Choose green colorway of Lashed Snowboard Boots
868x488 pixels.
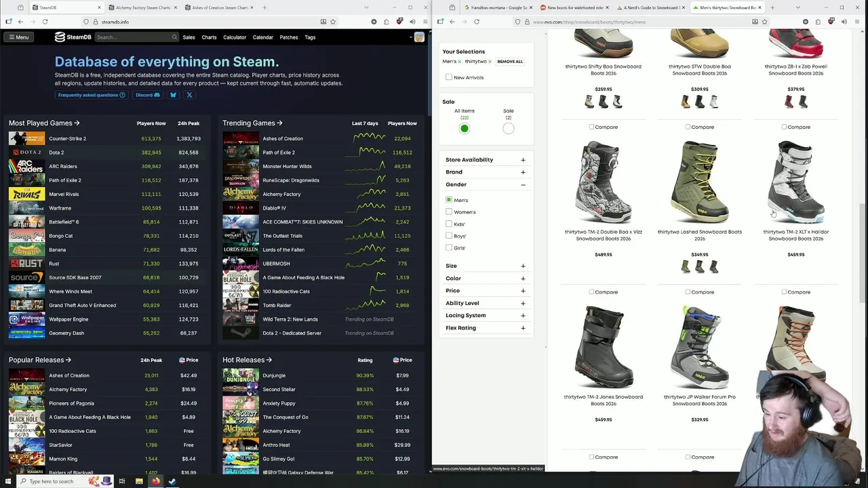[686, 267]
